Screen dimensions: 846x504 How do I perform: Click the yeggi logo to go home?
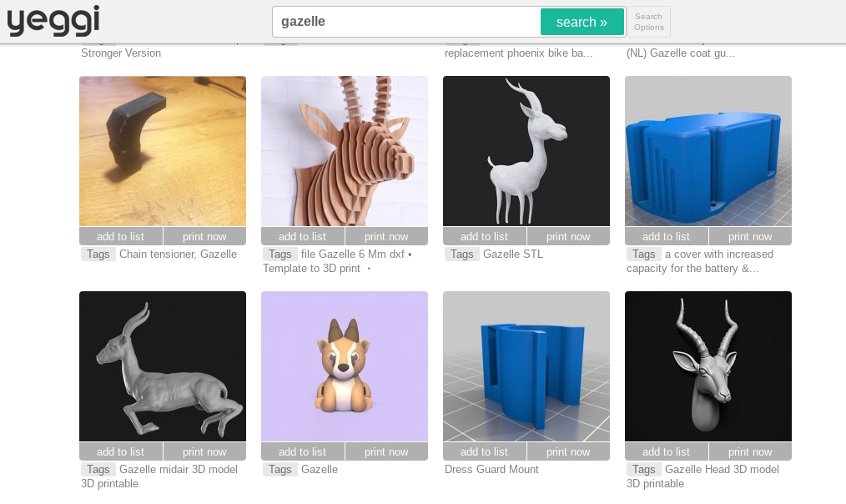tap(53, 21)
